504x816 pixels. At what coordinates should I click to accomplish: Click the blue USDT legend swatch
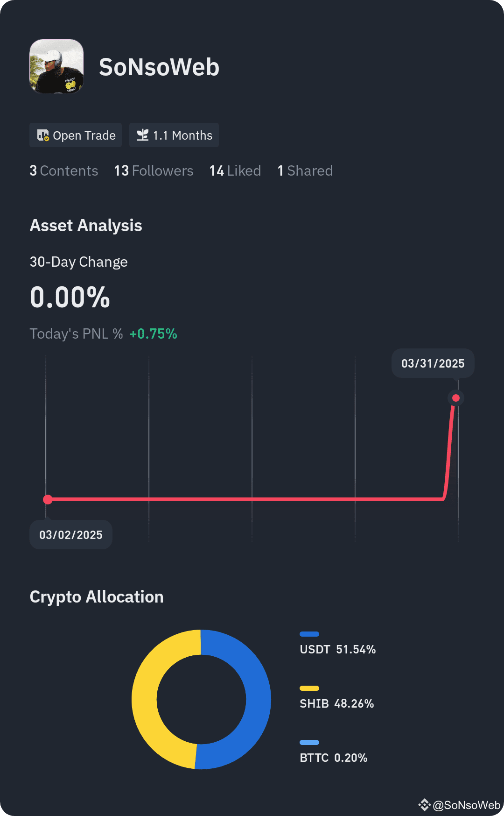309,634
